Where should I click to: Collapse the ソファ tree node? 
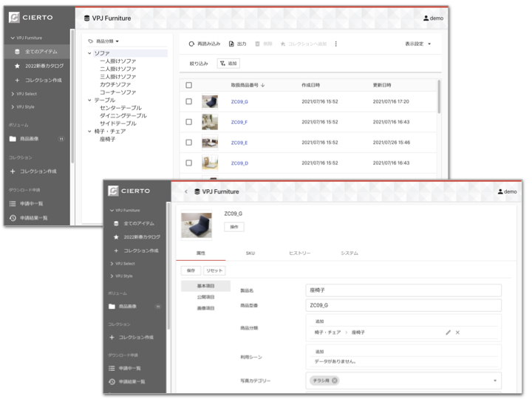tap(89, 53)
